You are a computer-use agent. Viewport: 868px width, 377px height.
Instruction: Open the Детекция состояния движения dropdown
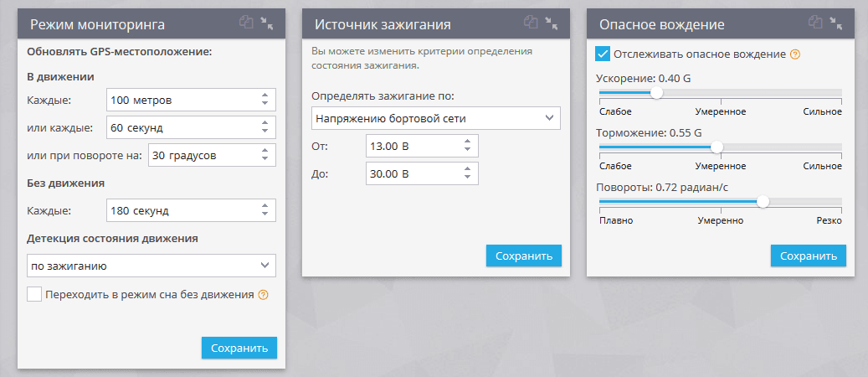coord(152,266)
